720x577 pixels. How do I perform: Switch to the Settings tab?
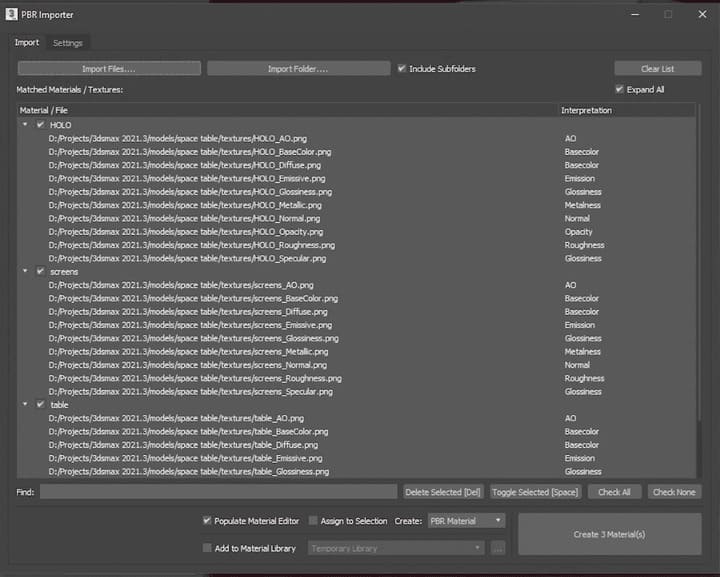(x=68, y=43)
